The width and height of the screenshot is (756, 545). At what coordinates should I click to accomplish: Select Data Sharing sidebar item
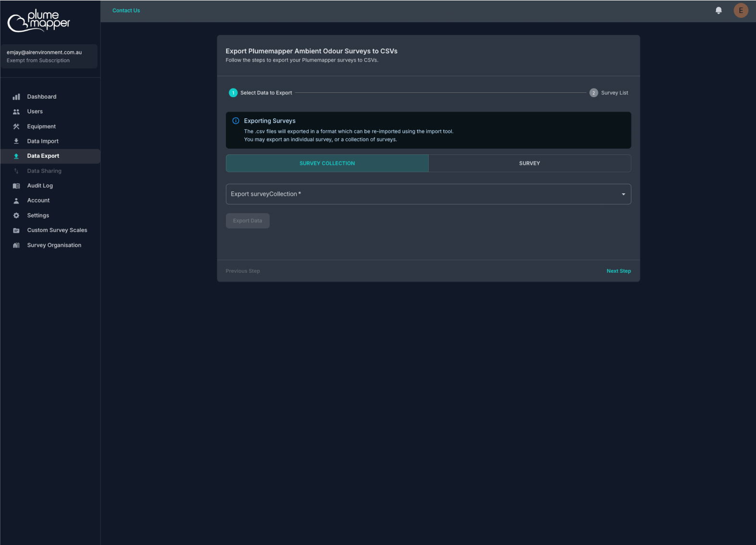click(x=50, y=171)
